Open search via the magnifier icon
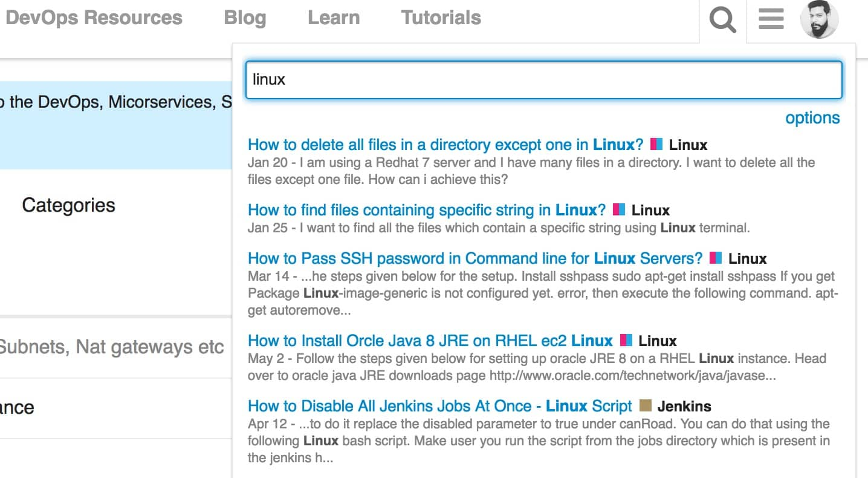 tap(722, 19)
